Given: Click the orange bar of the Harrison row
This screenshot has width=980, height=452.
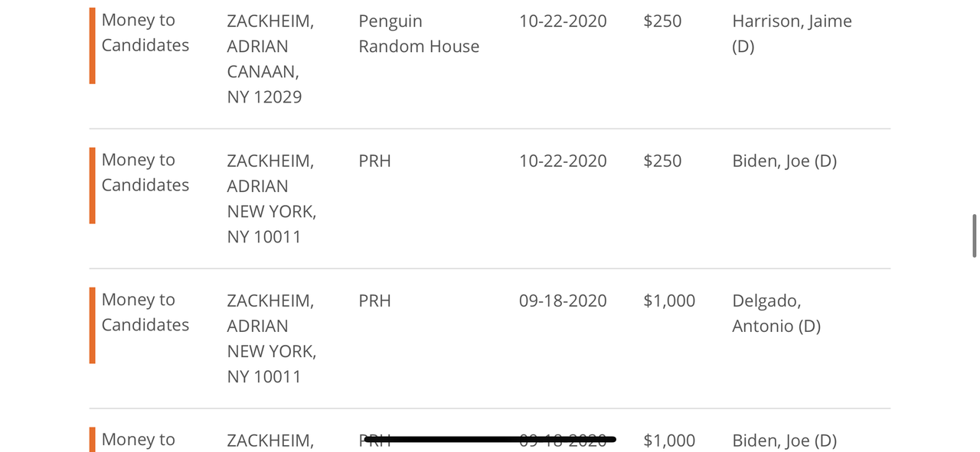Looking at the screenshot, I should coord(92,46).
